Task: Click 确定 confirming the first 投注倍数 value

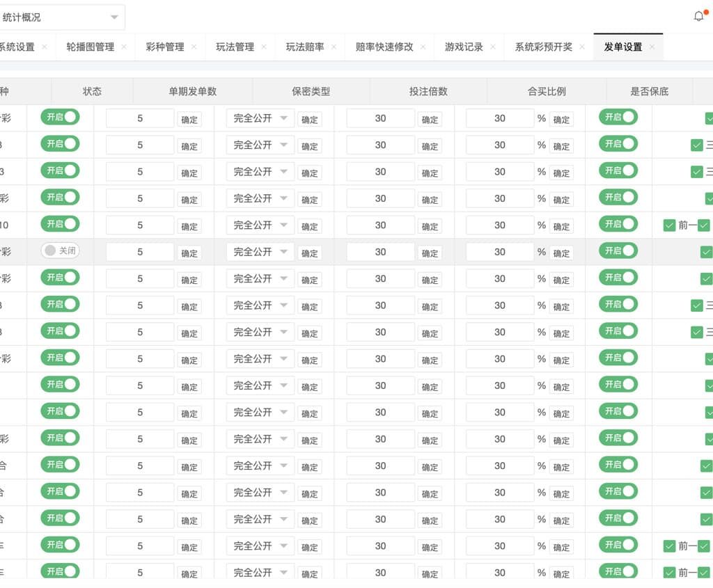Action: (x=429, y=118)
